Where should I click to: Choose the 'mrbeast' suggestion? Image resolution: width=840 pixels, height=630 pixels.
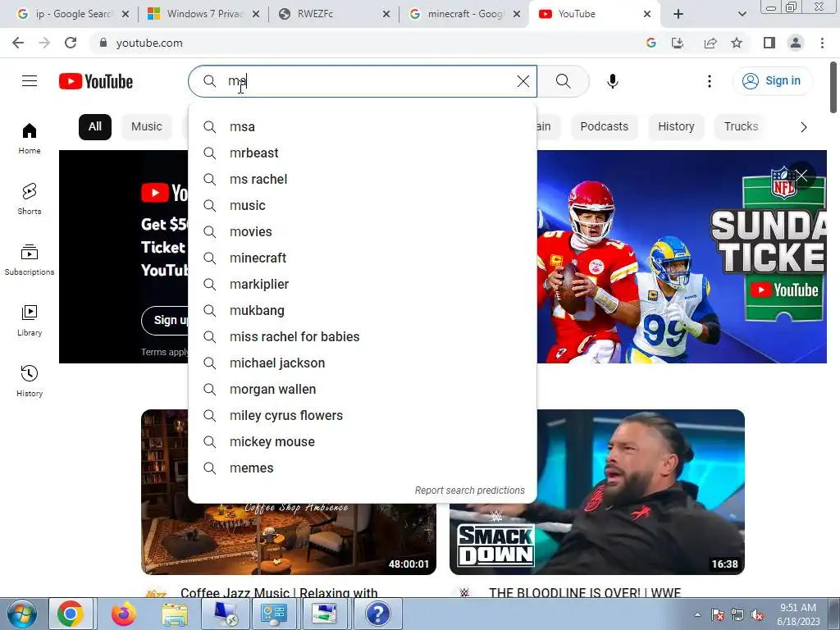pos(362,153)
